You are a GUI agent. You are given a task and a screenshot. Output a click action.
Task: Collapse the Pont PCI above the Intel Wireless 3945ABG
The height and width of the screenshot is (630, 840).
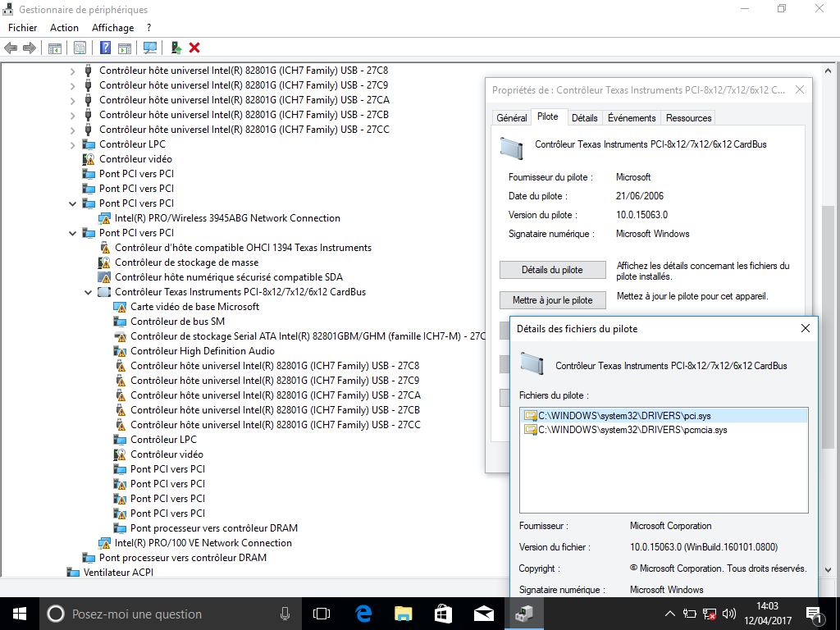click(x=73, y=203)
